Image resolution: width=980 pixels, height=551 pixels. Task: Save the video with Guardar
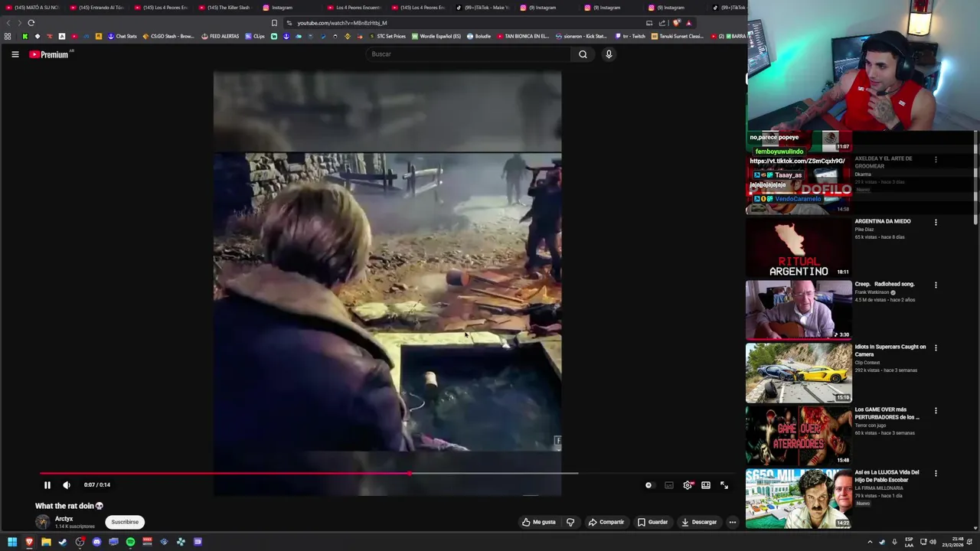(653, 522)
